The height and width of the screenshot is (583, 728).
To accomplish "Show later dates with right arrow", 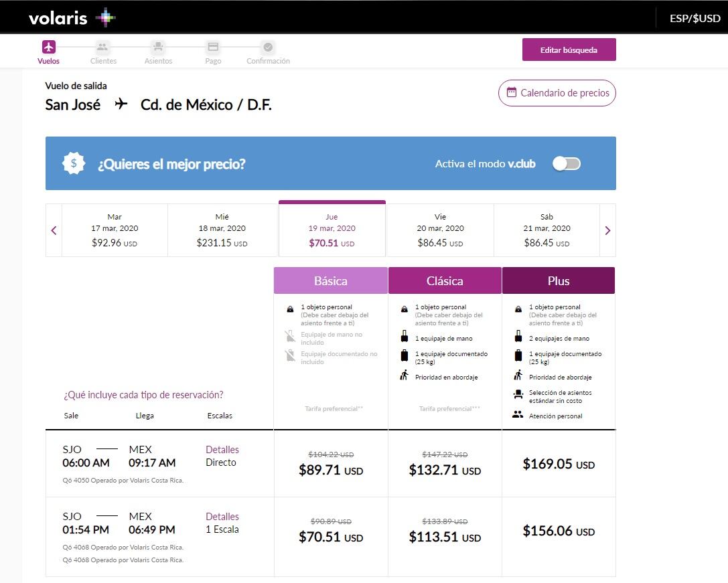I will coord(607,230).
